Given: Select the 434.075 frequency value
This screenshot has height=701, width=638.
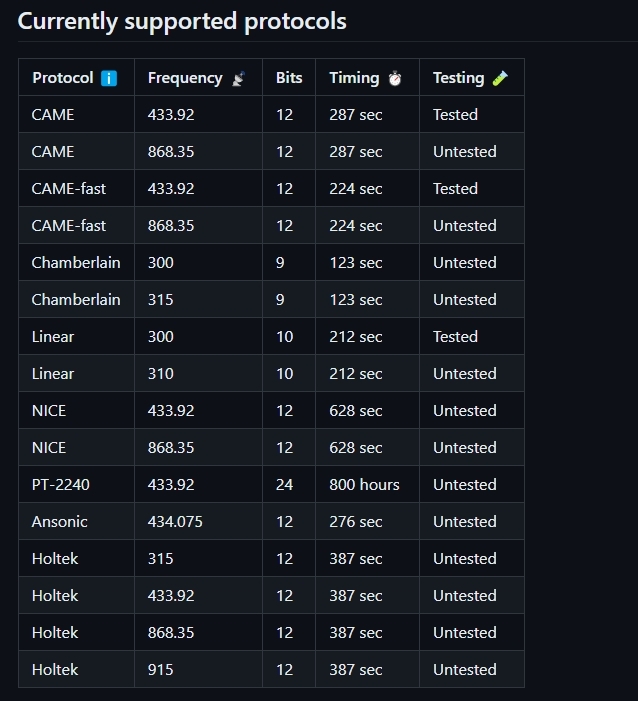Looking at the screenshot, I should (x=175, y=521).
